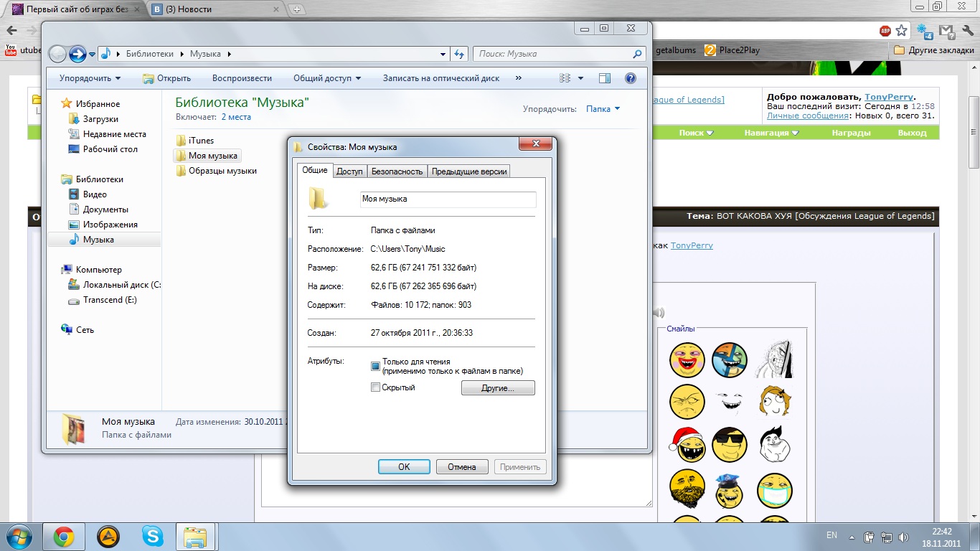Toggle the 'Только для чтения' checkbox
Image resolution: width=980 pixels, height=551 pixels.
coord(375,366)
